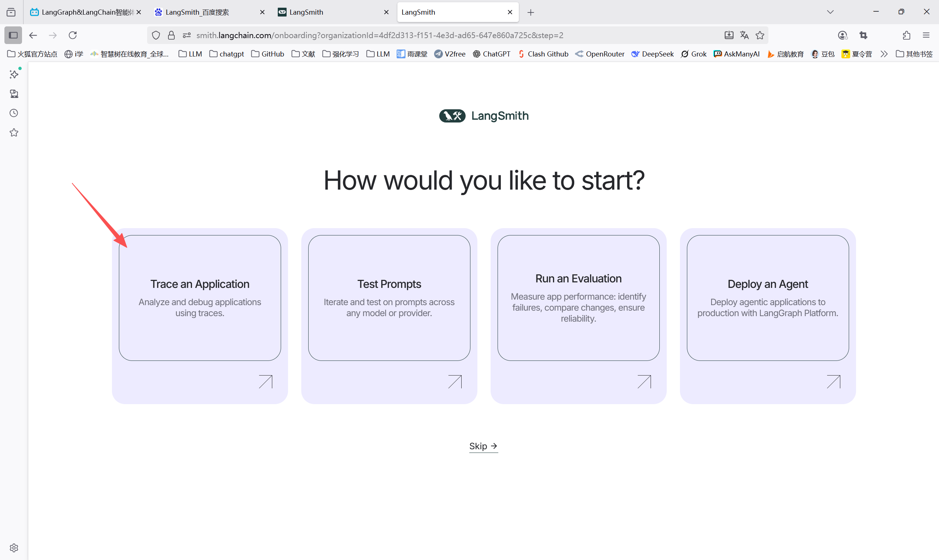The height and width of the screenshot is (560, 939).
Task: Open the Firefox application hamburger menu
Action: click(x=926, y=35)
